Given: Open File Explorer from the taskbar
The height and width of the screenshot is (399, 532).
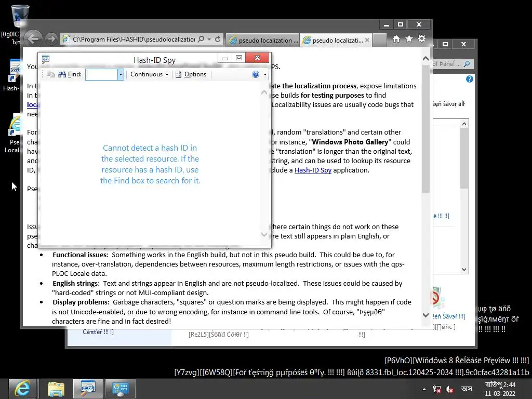Looking at the screenshot, I should [56, 389].
